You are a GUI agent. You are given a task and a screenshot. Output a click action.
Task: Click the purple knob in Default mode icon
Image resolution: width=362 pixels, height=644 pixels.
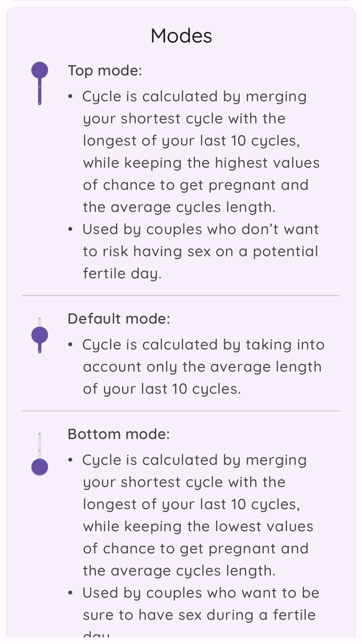pos(40,335)
